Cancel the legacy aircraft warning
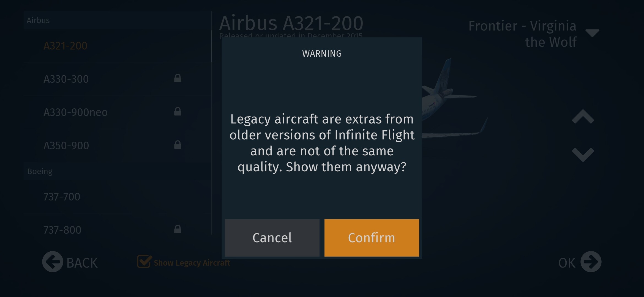 click(272, 238)
